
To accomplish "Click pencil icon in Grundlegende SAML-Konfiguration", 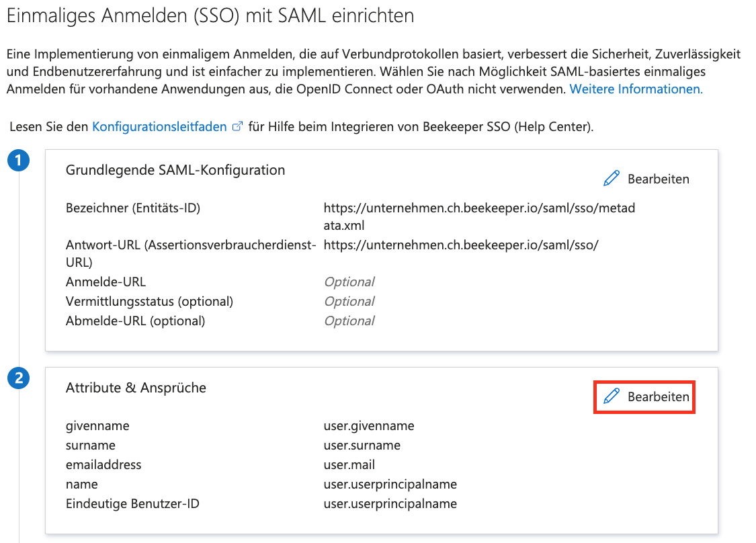I will click(x=612, y=179).
